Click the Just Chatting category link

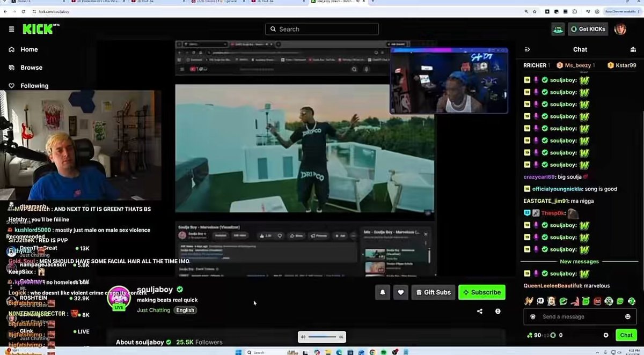point(153,310)
